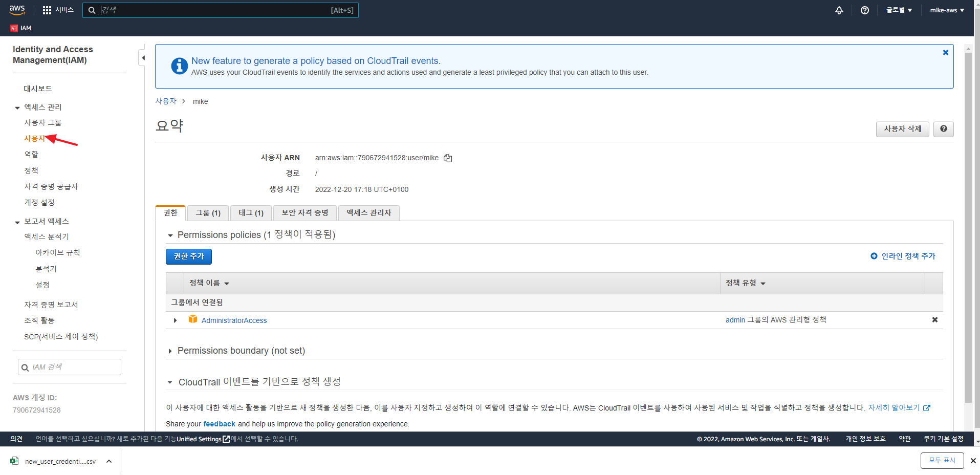The height and width of the screenshot is (475, 980).
Task: Expand the Permissions boundary section
Action: pos(170,351)
